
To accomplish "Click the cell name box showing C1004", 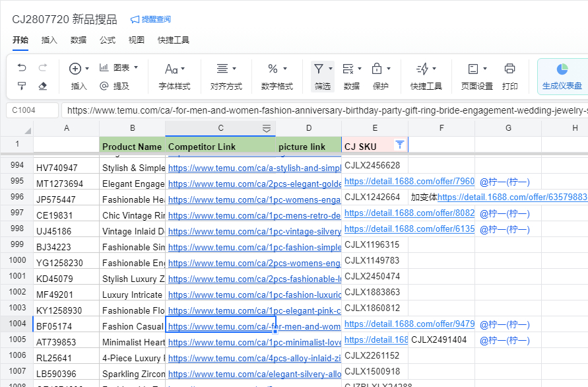I will point(32,111).
